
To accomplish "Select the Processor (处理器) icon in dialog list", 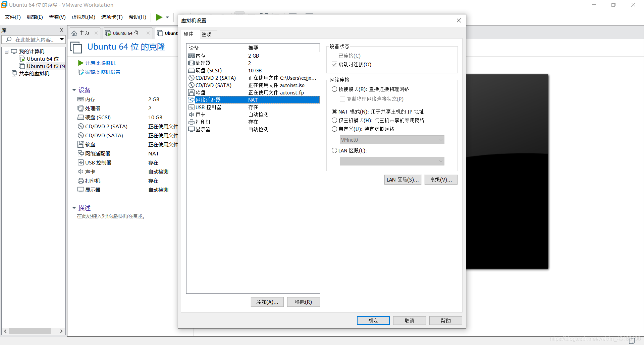I will 192,63.
